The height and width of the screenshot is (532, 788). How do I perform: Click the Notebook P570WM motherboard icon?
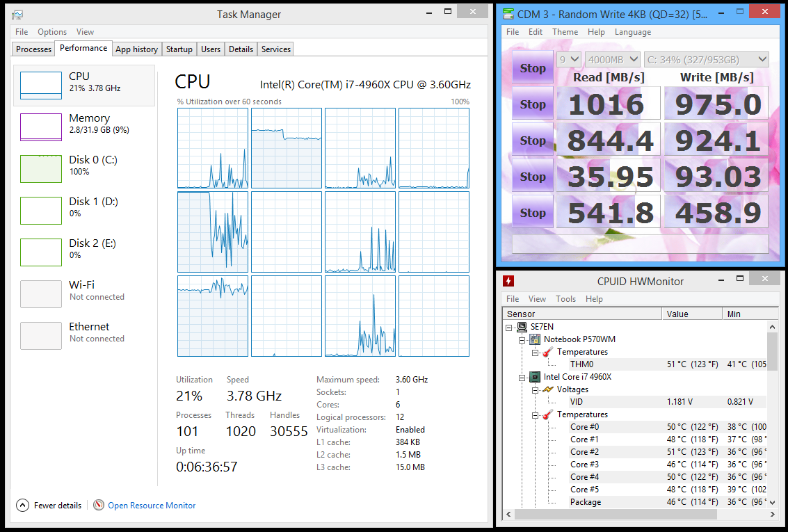pyautogui.click(x=535, y=339)
